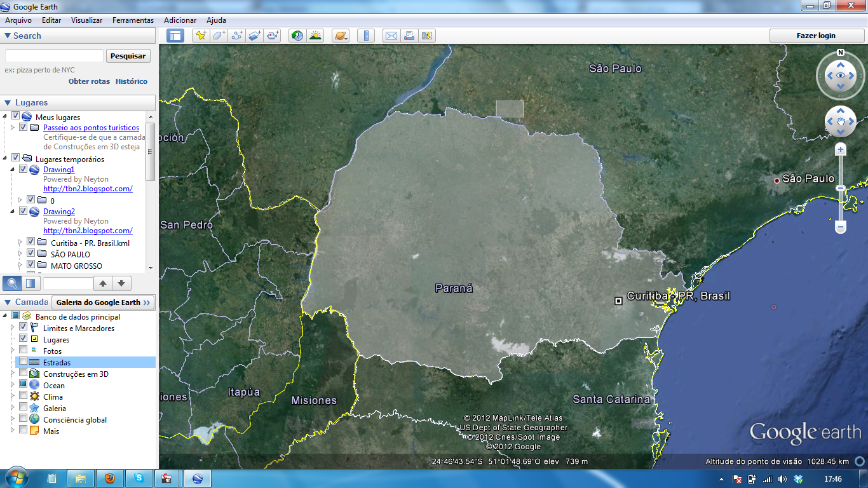
Task: Expand the Mais layer tree node
Action: click(x=12, y=431)
